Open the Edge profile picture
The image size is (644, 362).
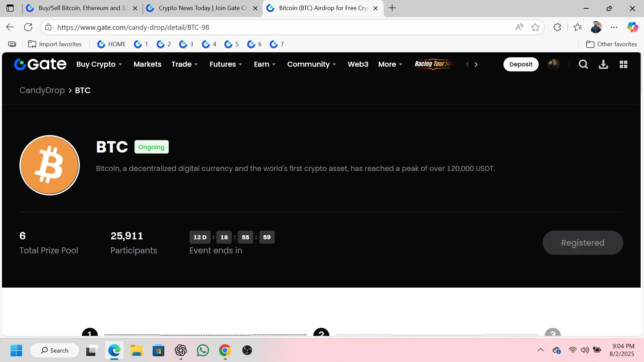click(x=596, y=27)
